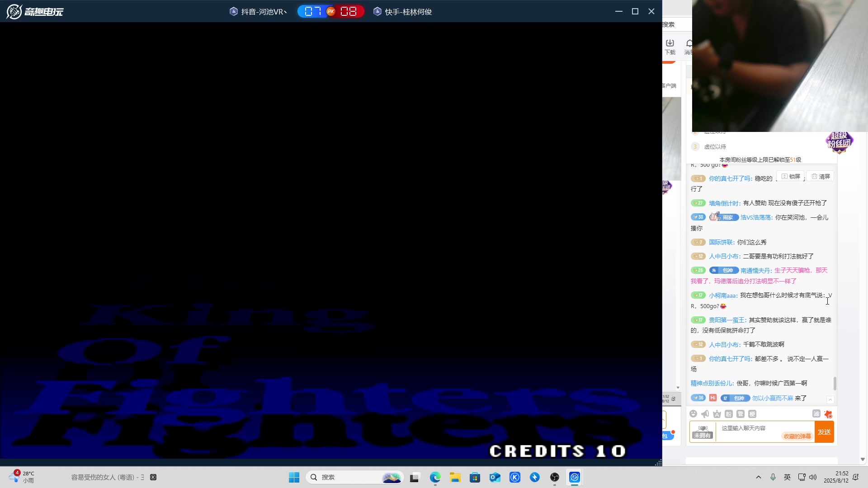868x488 pixels.
Task: Open OBS Studio from the taskbar
Action: click(x=555, y=477)
